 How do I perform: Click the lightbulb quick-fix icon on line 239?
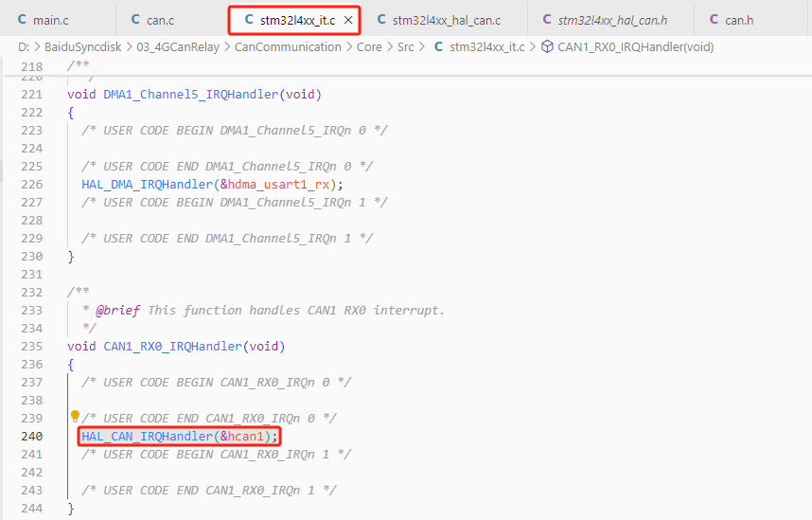click(75, 417)
